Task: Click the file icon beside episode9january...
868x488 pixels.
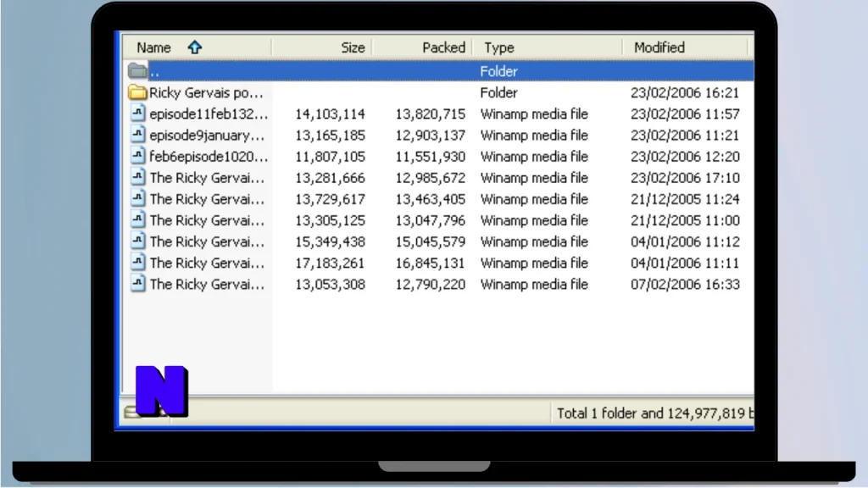Action: coord(138,135)
